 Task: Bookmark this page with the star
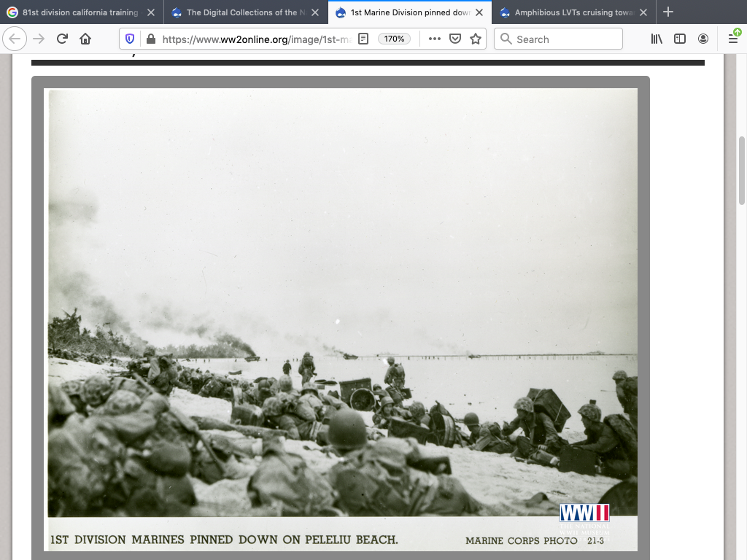476,39
